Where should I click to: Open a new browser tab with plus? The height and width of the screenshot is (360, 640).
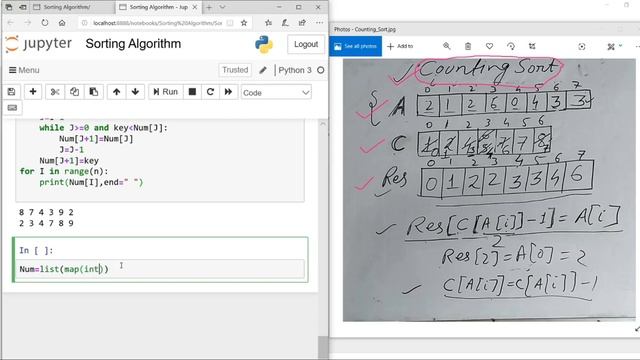click(x=209, y=7)
